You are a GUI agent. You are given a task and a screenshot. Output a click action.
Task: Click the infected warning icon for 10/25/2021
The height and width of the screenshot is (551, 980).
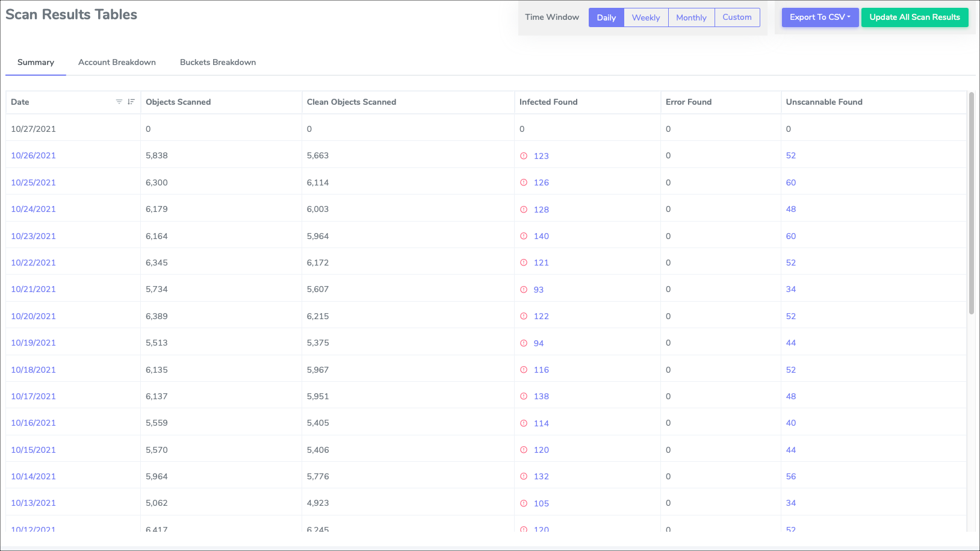click(524, 182)
